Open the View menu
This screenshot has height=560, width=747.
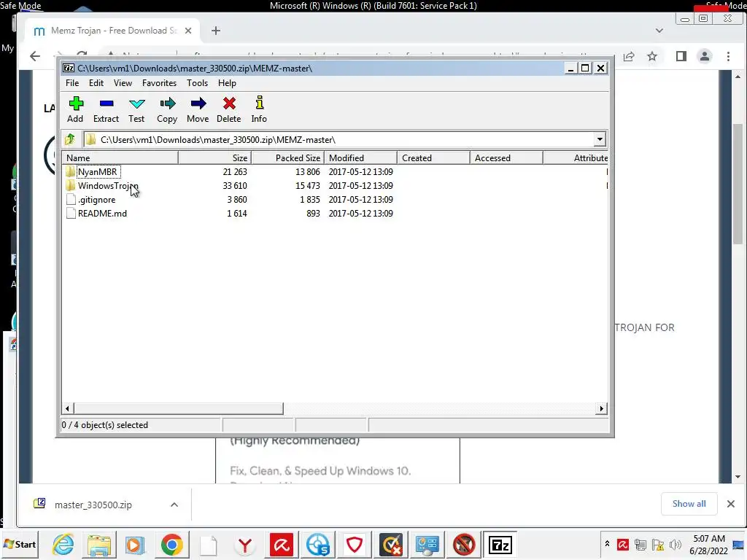pos(123,83)
